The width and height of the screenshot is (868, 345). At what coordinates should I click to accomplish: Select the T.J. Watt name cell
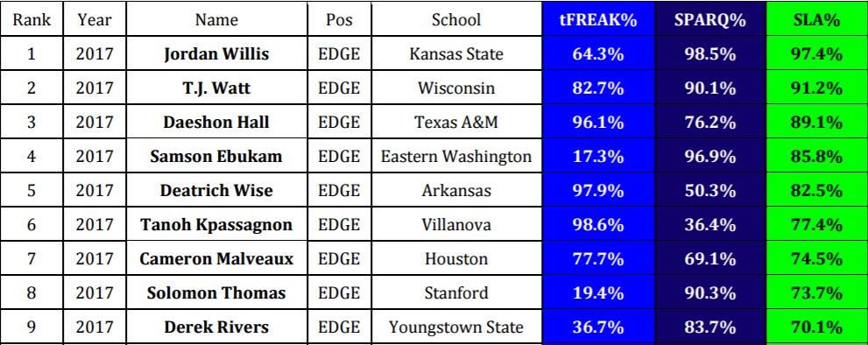[216, 88]
